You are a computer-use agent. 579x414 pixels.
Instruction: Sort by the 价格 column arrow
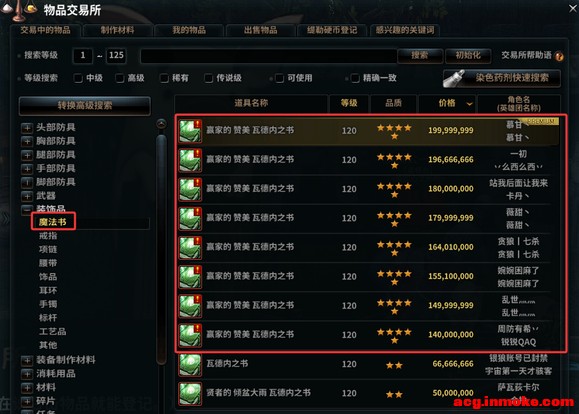point(469,104)
